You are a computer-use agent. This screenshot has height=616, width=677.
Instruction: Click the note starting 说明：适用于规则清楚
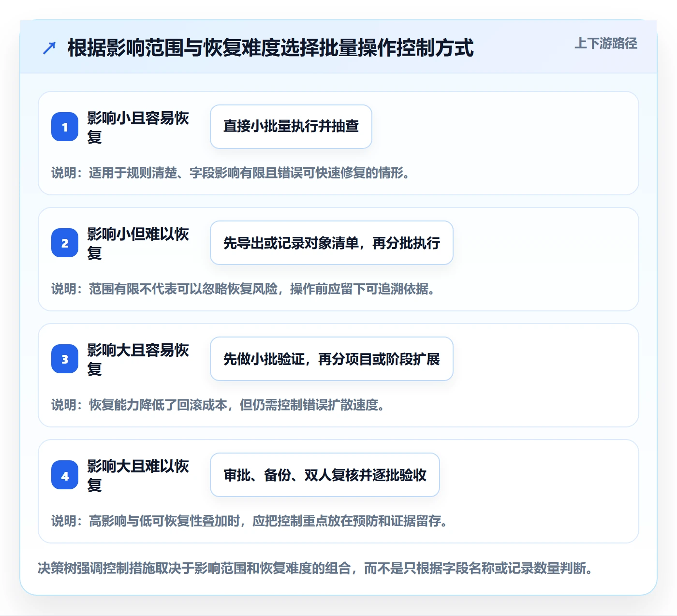(232, 173)
